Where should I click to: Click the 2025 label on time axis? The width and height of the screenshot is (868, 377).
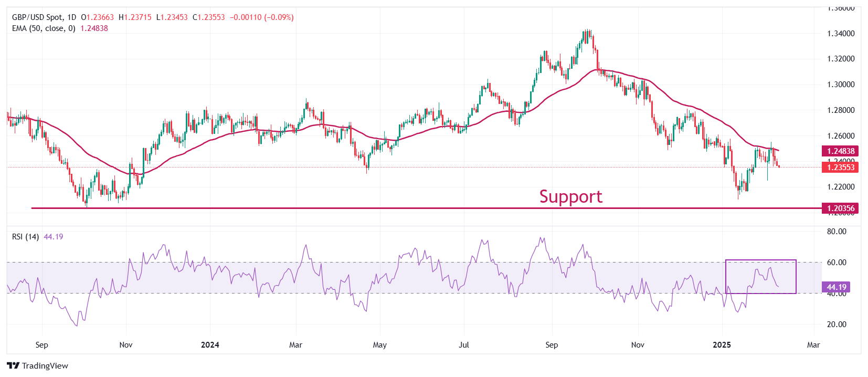click(x=722, y=345)
